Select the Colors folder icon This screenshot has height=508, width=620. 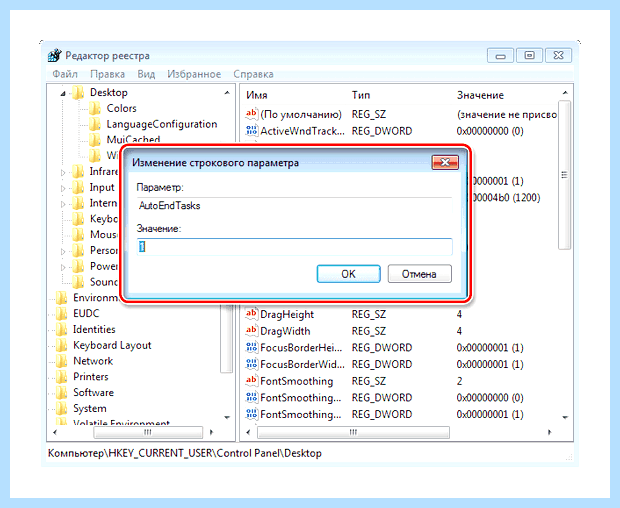click(x=95, y=108)
